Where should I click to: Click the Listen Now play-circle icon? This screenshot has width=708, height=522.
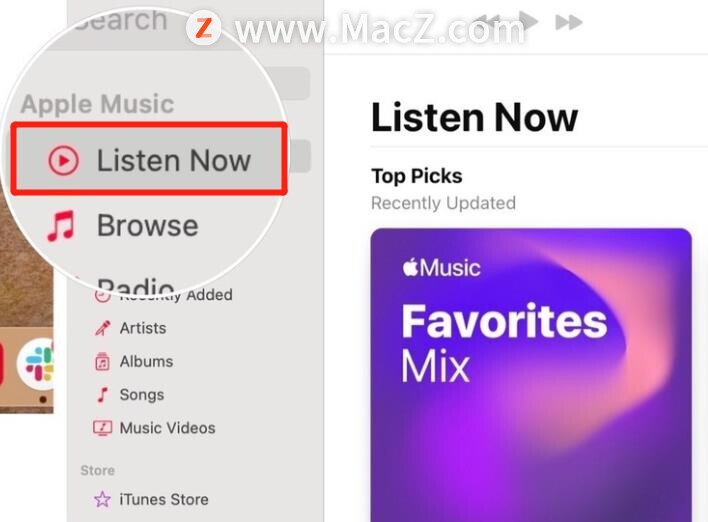click(64, 160)
